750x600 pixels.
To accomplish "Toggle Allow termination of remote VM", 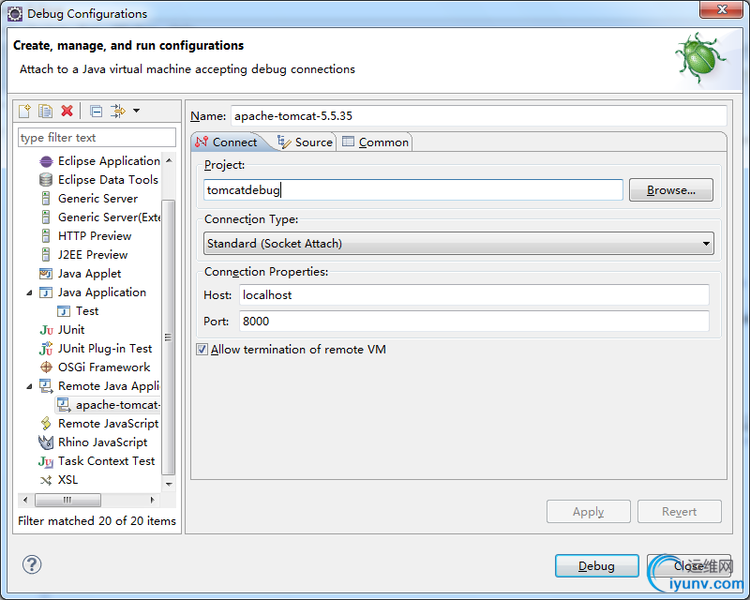I will tap(202, 349).
